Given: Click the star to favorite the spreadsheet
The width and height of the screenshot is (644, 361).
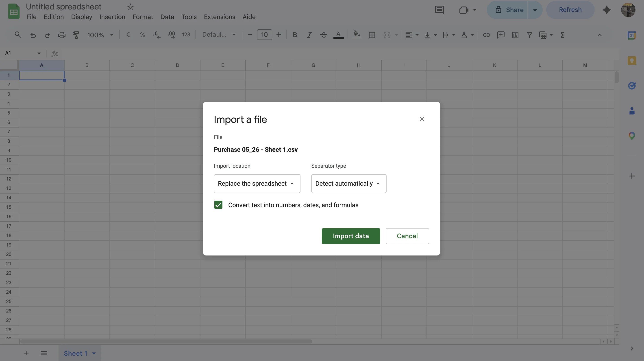Looking at the screenshot, I should pos(131,7).
